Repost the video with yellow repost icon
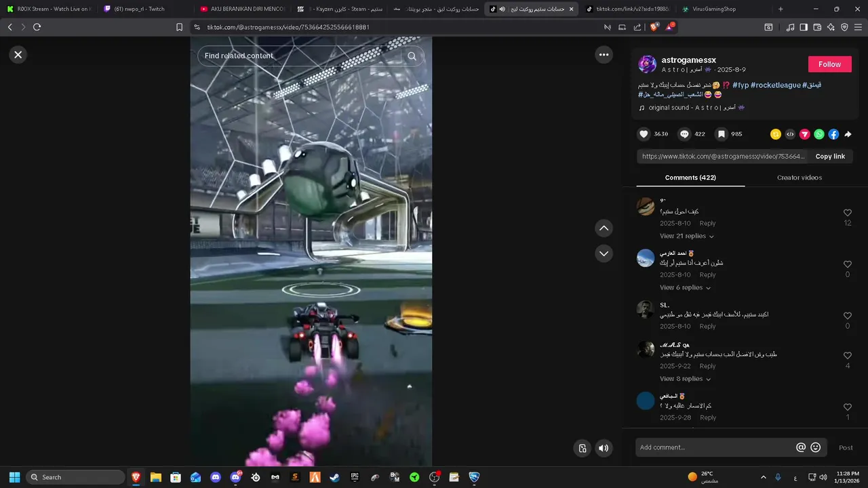Viewport: 868px width, 488px height. (x=776, y=134)
